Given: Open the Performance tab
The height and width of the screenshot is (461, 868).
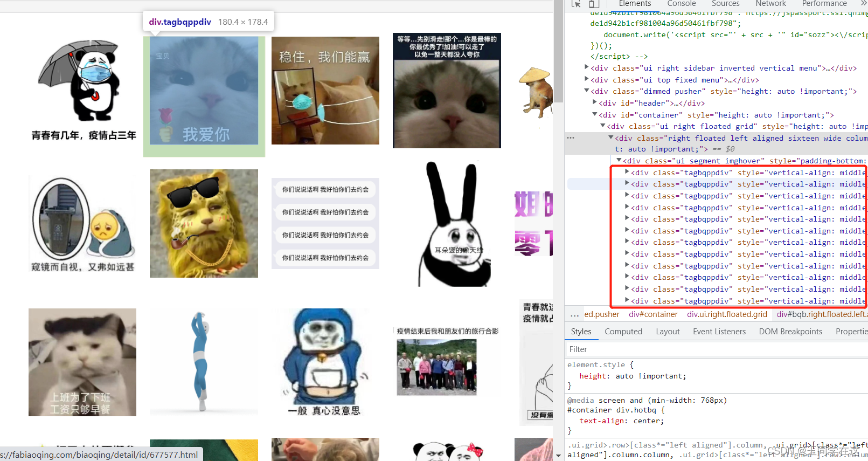Looking at the screenshot, I should 824,4.
